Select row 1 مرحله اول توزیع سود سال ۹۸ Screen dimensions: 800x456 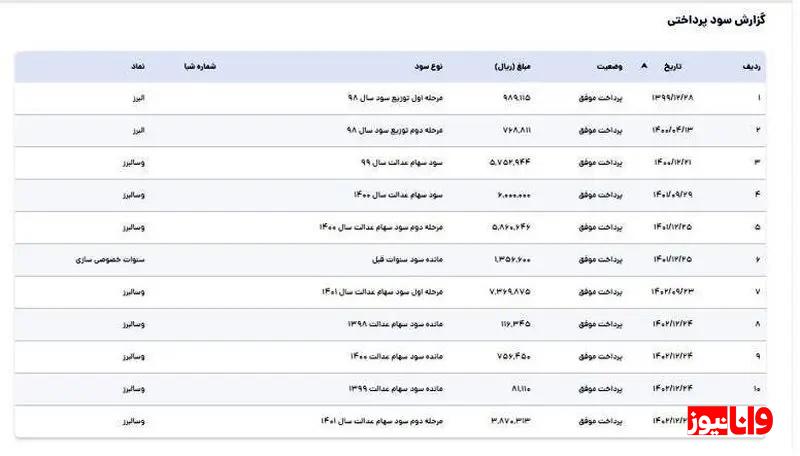(395, 98)
